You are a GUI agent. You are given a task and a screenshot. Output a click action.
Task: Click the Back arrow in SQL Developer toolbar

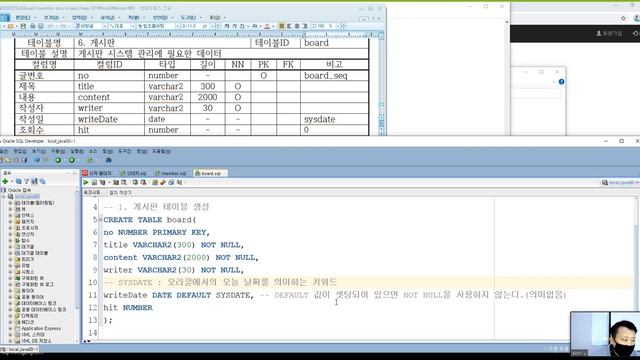pyautogui.click(x=37, y=160)
